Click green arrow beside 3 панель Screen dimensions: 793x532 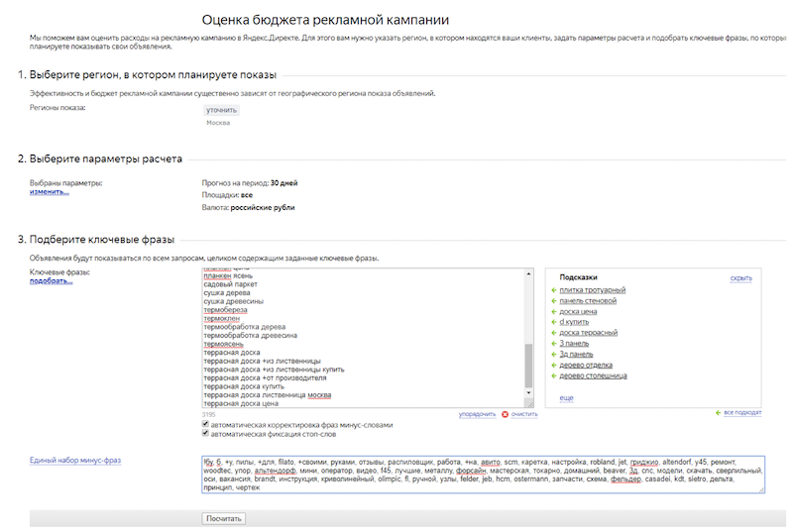[x=554, y=344]
